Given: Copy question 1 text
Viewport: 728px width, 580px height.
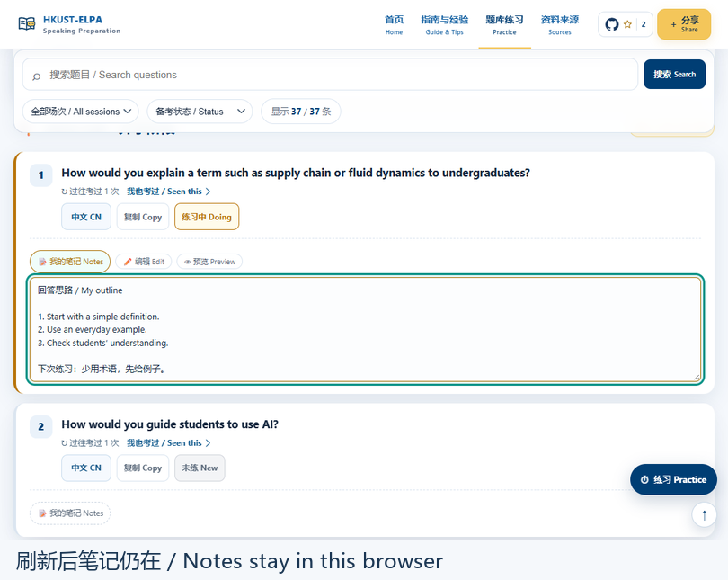Looking at the screenshot, I should click(x=143, y=217).
